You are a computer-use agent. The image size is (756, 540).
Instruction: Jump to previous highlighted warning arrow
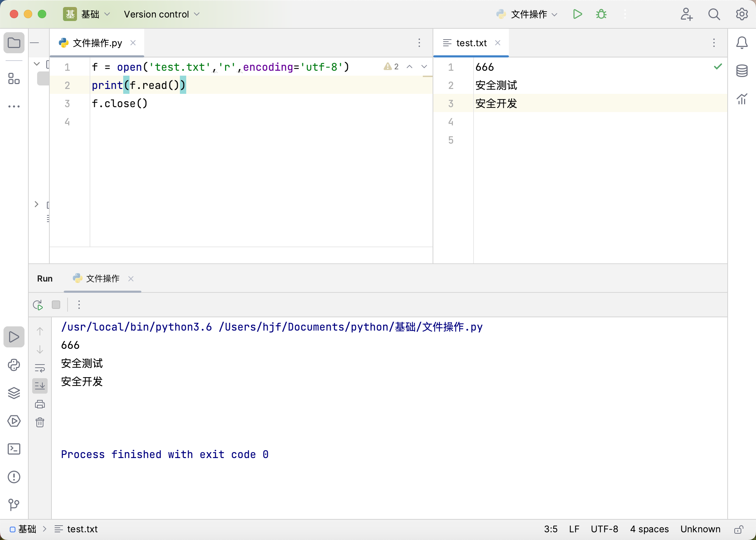click(409, 67)
